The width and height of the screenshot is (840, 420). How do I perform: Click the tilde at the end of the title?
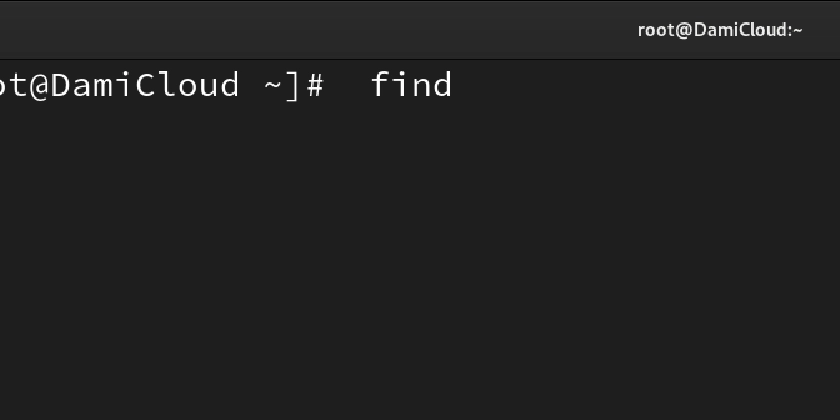tap(798, 31)
